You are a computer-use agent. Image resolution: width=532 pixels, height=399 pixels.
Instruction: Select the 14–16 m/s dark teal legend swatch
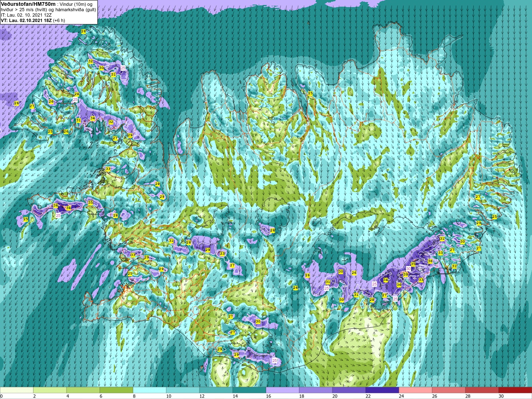tap(249, 390)
